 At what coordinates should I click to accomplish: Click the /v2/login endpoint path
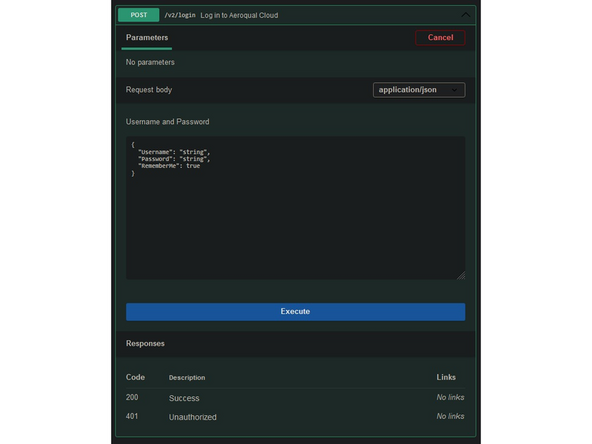point(180,15)
